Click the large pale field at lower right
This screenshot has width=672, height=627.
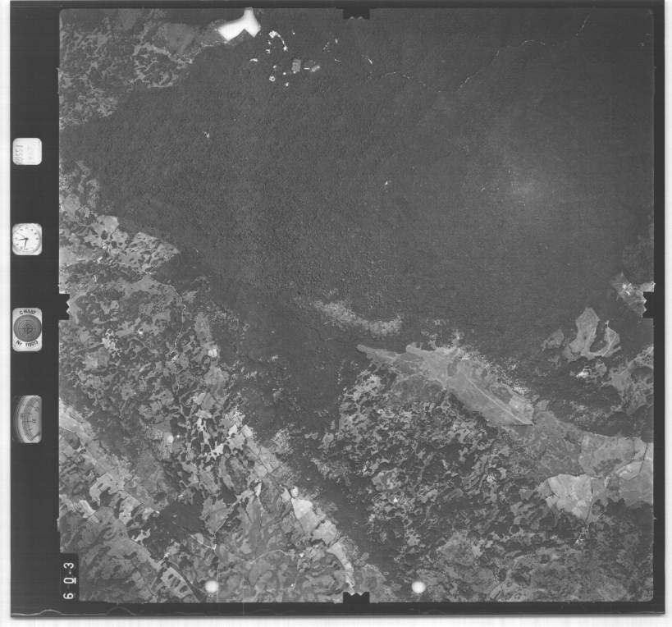[x=574, y=491]
